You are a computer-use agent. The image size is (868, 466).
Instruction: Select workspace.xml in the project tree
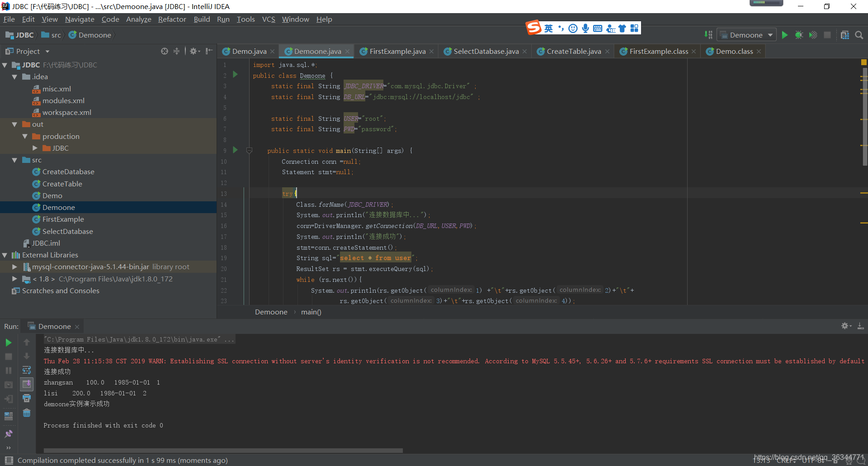[66, 112]
